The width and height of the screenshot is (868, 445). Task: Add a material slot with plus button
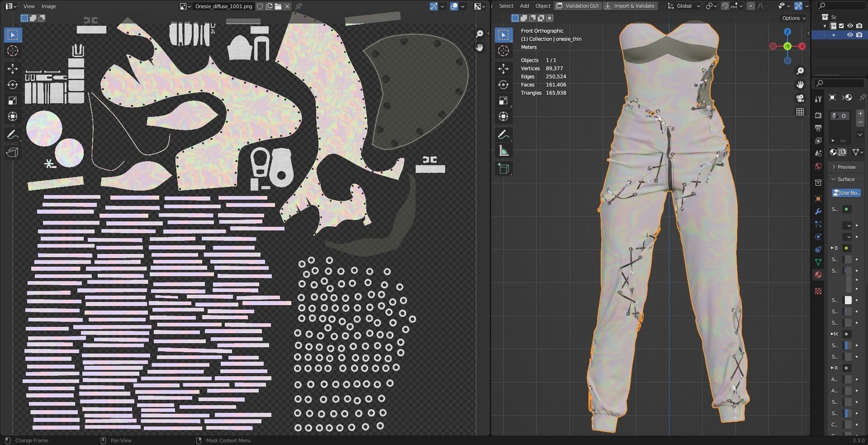[860, 114]
